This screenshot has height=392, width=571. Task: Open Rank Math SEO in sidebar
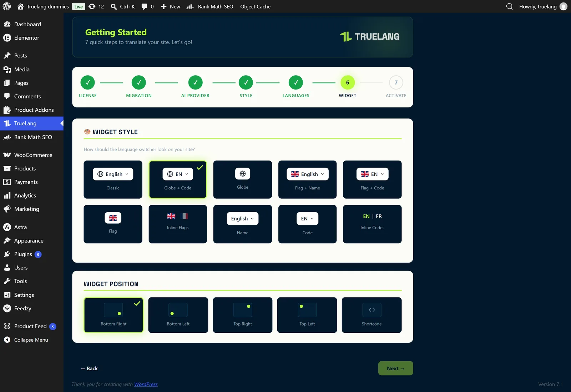pos(32,137)
